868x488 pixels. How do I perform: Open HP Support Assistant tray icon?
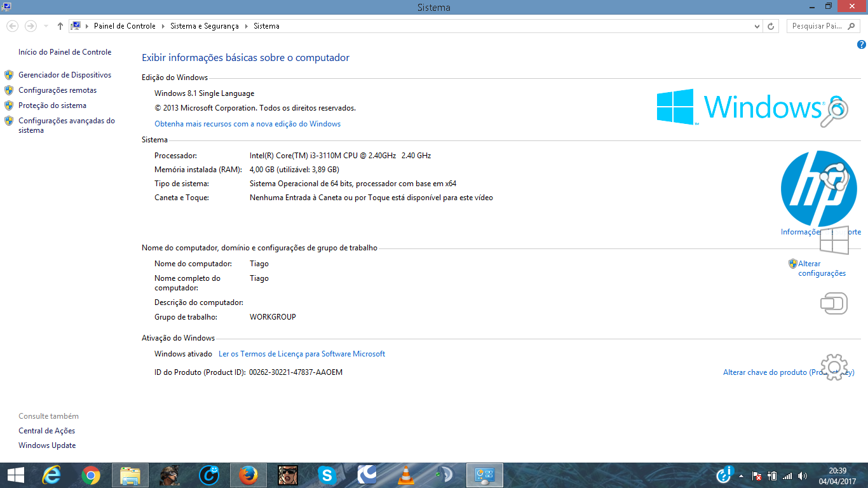725,475
